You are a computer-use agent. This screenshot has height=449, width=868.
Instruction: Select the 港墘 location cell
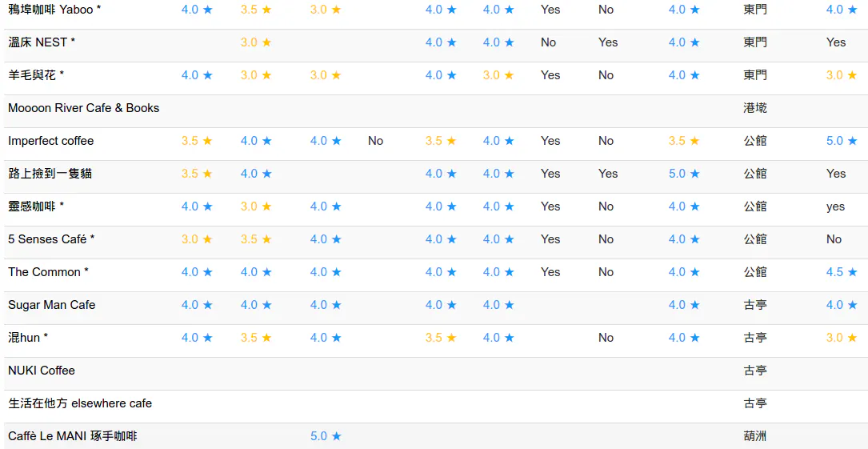pyautogui.click(x=755, y=108)
